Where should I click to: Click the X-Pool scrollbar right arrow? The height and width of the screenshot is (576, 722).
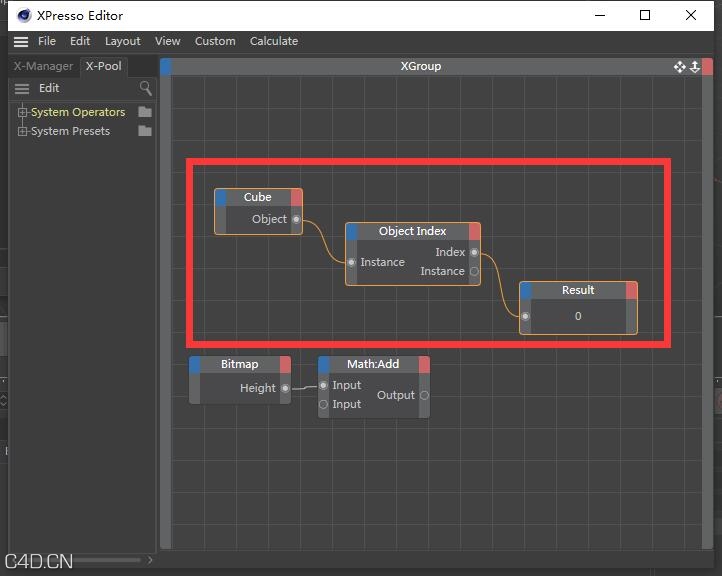point(150,560)
